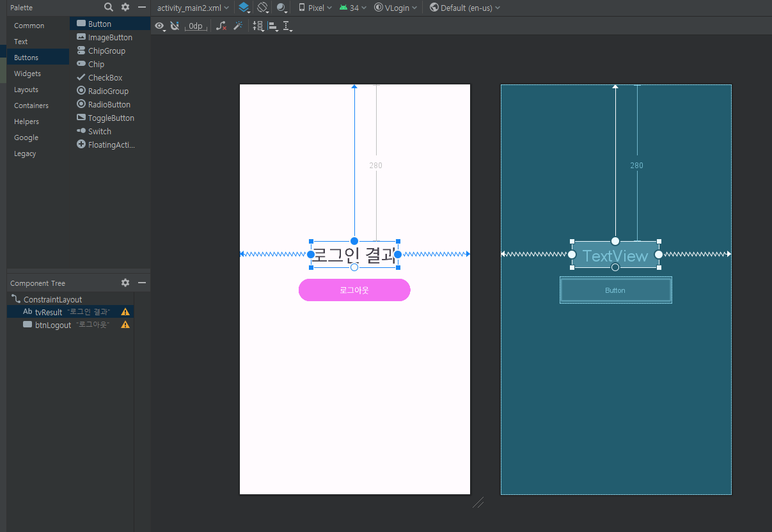Open API 34 version dropdown
The width and height of the screenshot is (772, 532).
(353, 8)
